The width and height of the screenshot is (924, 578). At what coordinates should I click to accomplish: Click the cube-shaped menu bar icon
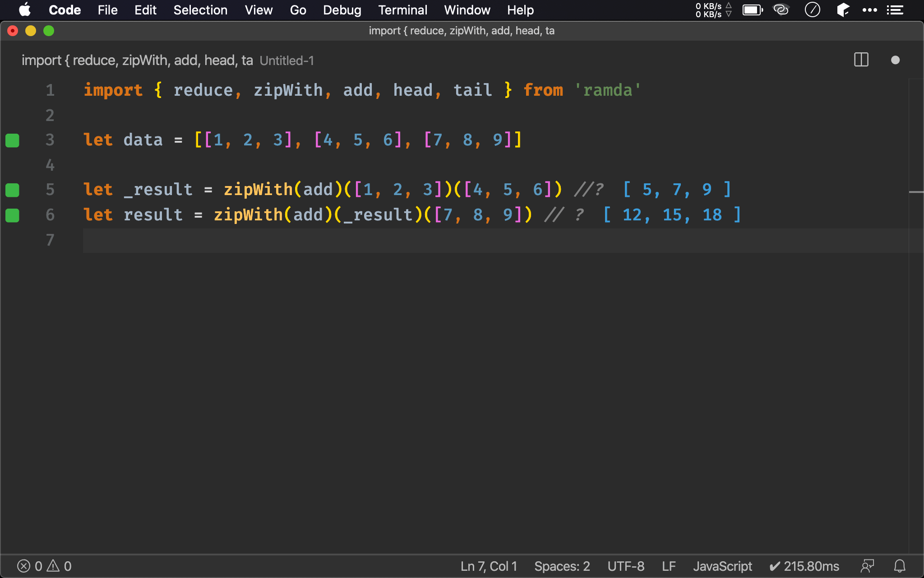[x=843, y=10]
